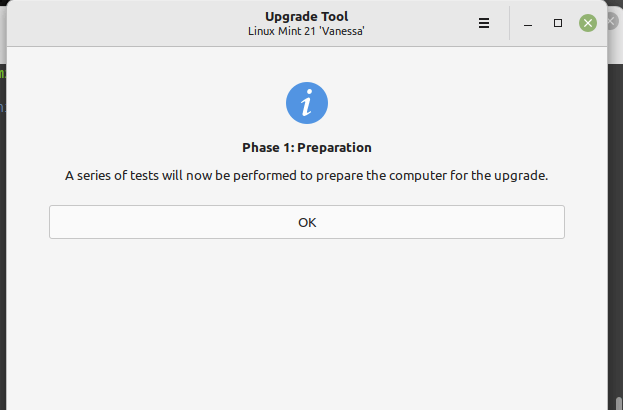Image resolution: width=623 pixels, height=410 pixels.
Task: Close Upgrade Tool with green X button
Action: pyautogui.click(x=588, y=23)
